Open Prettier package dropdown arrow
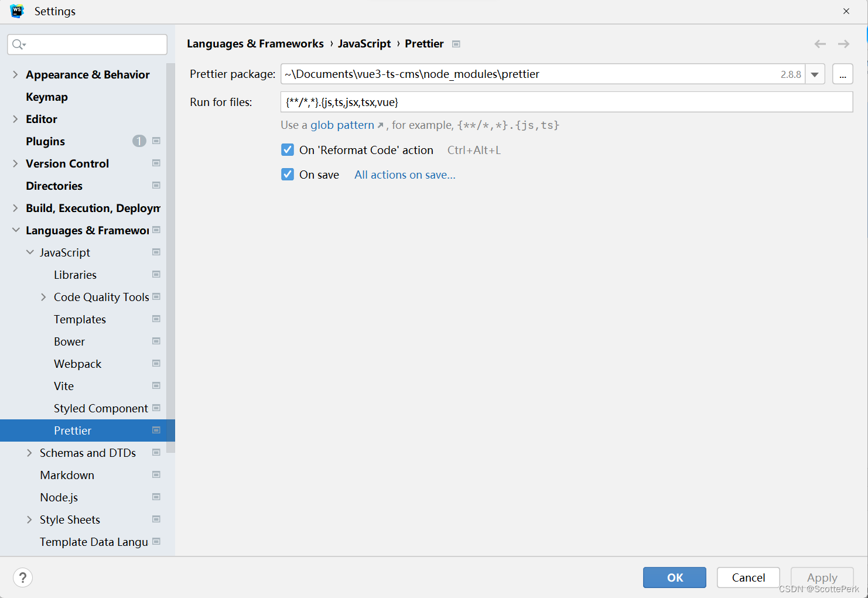The width and height of the screenshot is (868, 598). click(815, 74)
